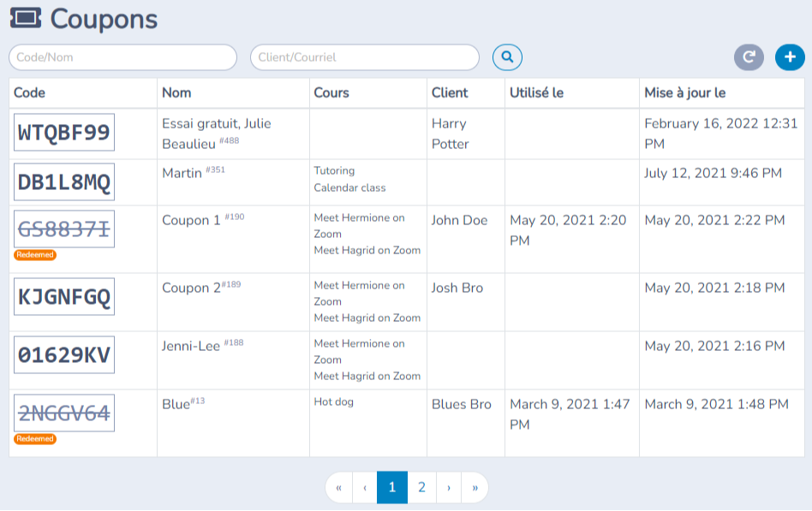Click coupon code WTQBF99
The height and width of the screenshot is (511, 812).
[x=64, y=133]
